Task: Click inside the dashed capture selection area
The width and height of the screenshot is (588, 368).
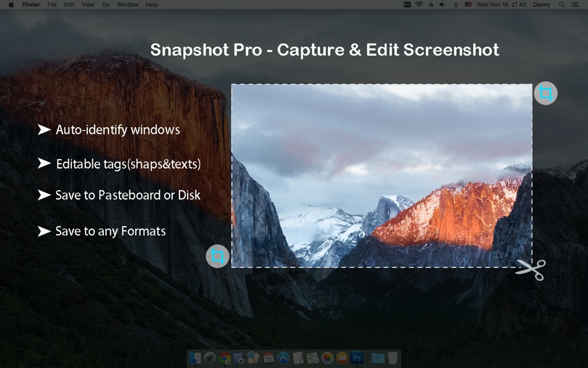Action: 381,176
